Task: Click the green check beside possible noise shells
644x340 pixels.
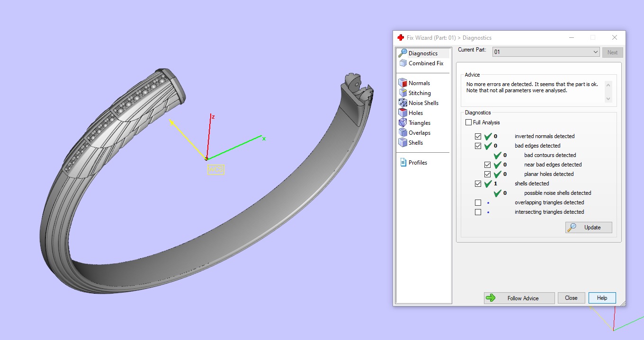Action: [x=497, y=193]
